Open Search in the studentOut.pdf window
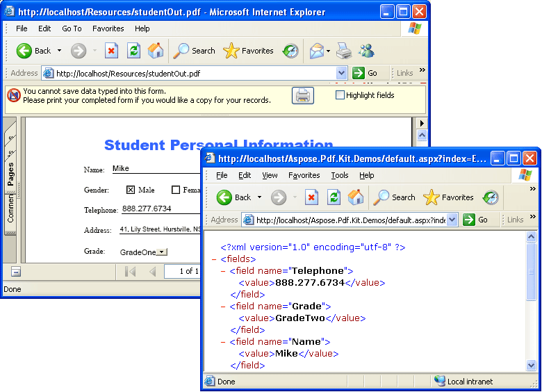This screenshot has height=392, width=542. (194, 51)
